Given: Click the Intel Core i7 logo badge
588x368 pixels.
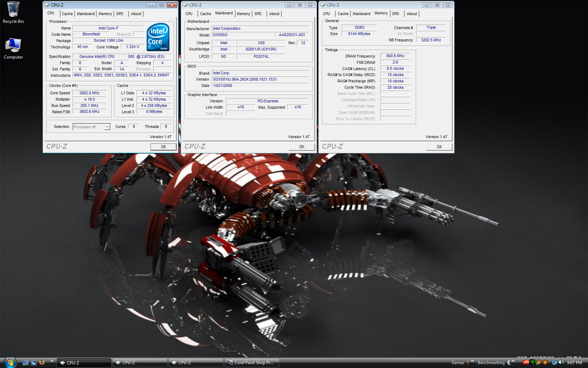Looking at the screenshot, I should [158, 37].
